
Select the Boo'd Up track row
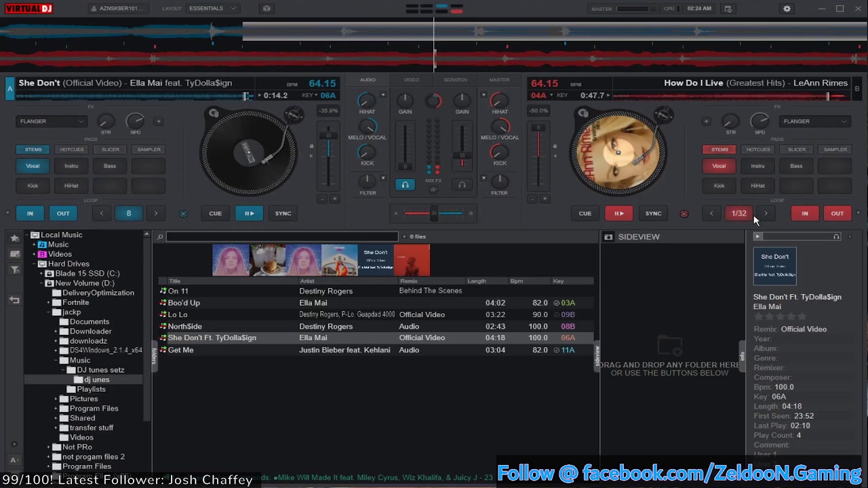(x=376, y=303)
